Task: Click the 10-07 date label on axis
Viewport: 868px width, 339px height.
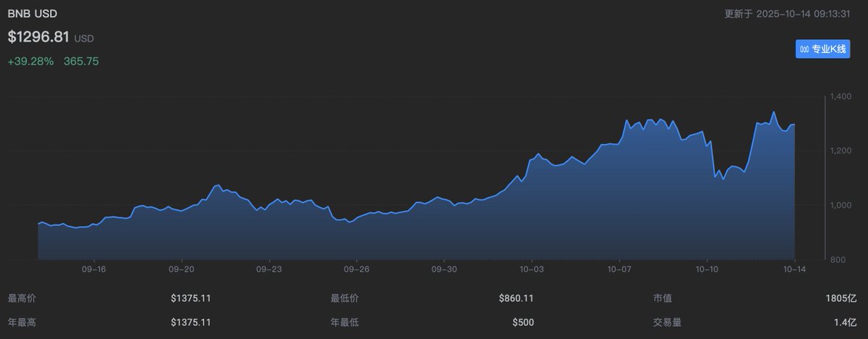Action: coord(620,269)
